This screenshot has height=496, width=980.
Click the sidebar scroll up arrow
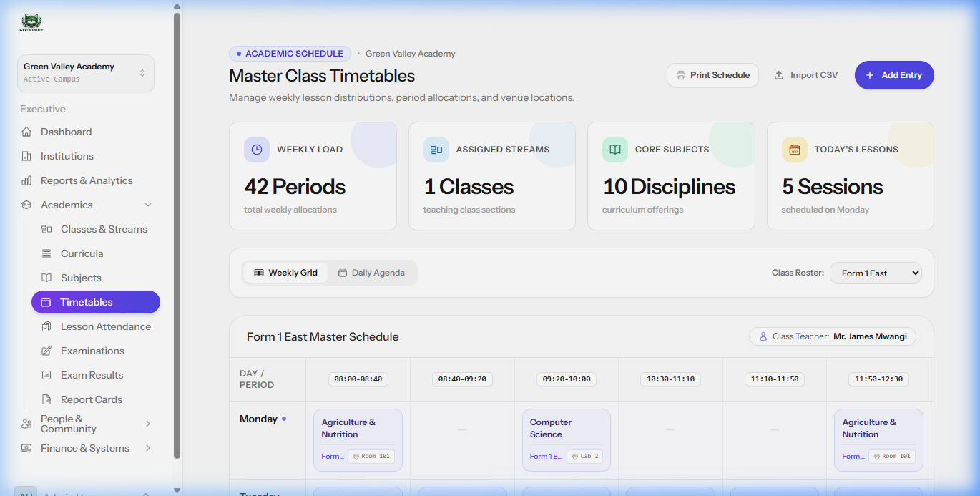[177, 6]
